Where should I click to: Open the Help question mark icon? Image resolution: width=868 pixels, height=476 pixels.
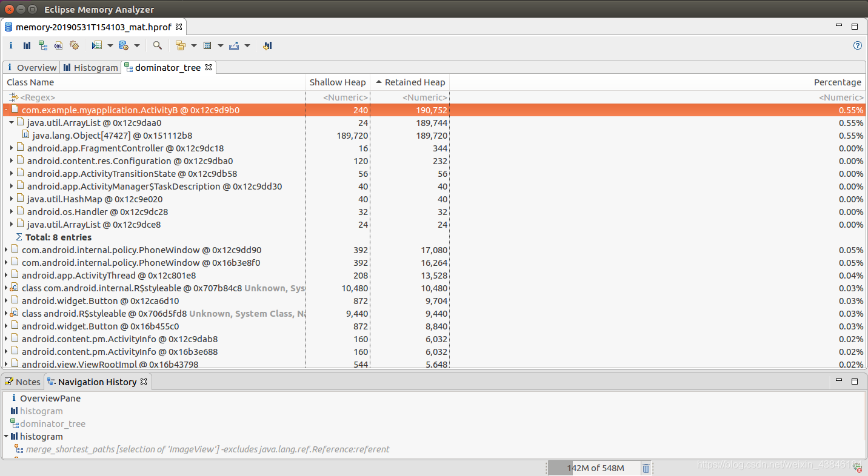(x=858, y=45)
